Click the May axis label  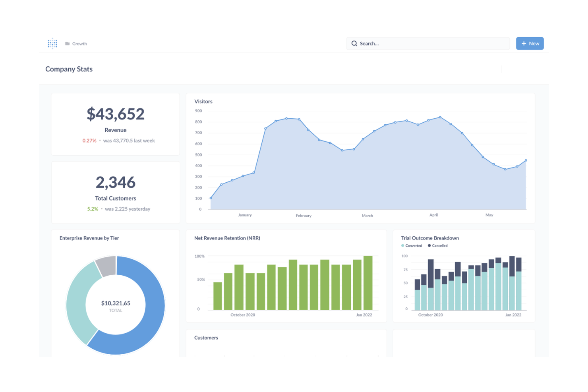pos(489,215)
